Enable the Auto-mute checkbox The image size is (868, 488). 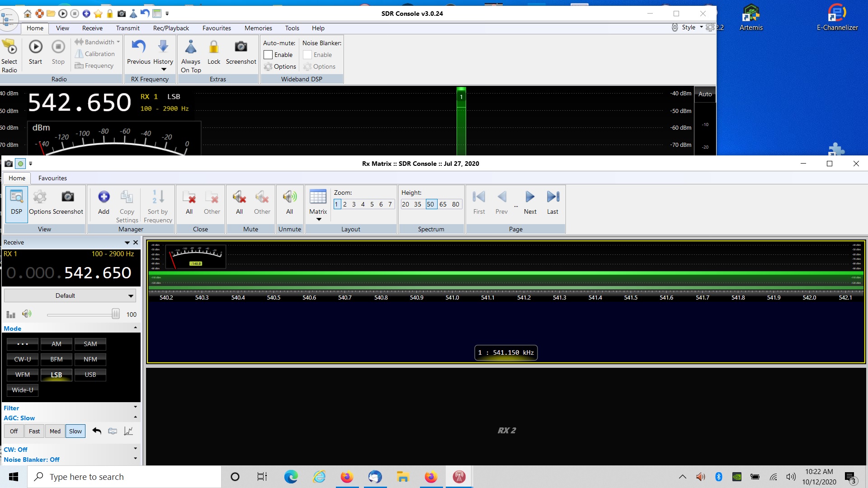[268, 55]
